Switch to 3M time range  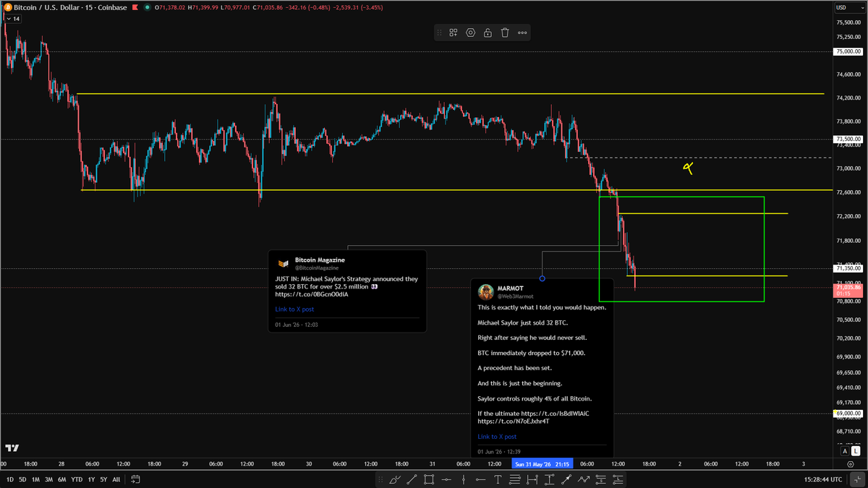[48, 479]
